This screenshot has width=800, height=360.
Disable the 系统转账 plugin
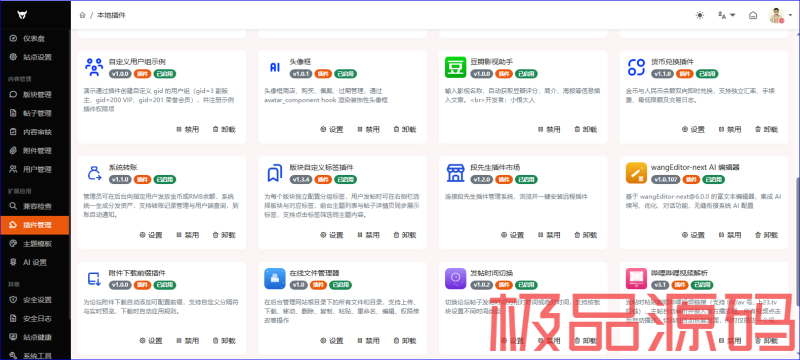click(x=187, y=235)
